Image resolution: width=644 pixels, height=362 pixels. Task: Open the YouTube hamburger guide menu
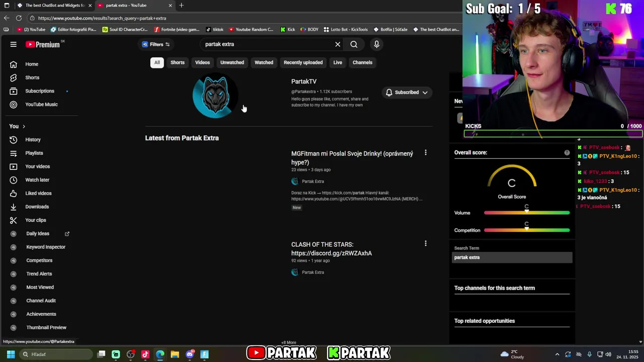pyautogui.click(x=14, y=44)
